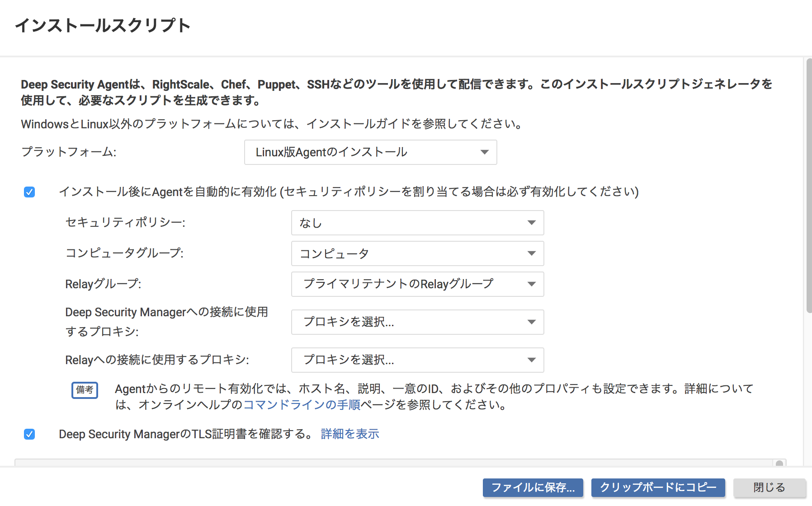812x506 pixels.
Task: Open the Deep Security Manager proxy dropdown
Action: pos(418,322)
